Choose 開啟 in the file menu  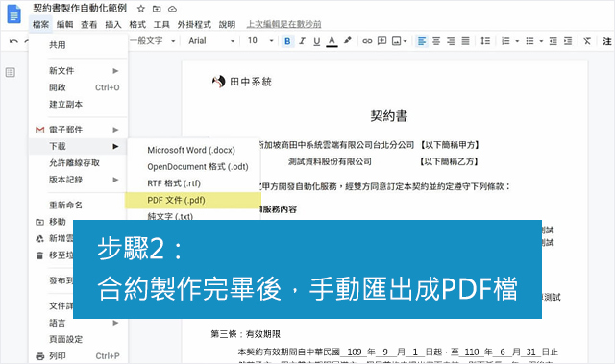(79, 87)
